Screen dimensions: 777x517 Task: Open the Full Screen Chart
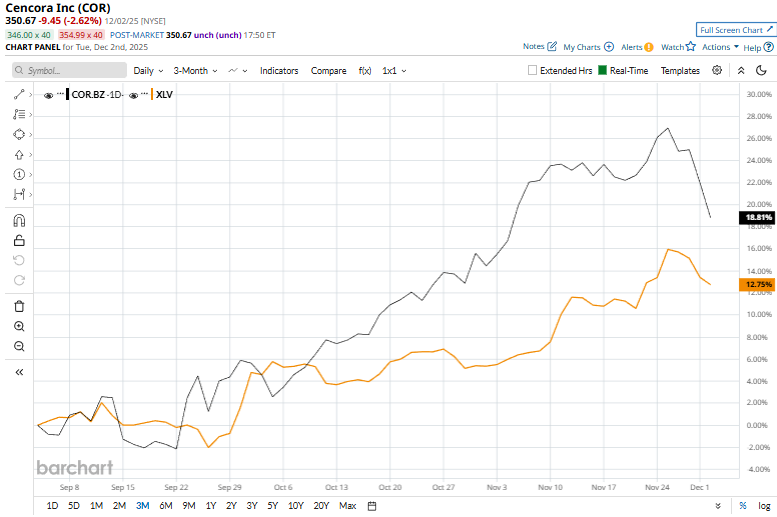[736, 30]
